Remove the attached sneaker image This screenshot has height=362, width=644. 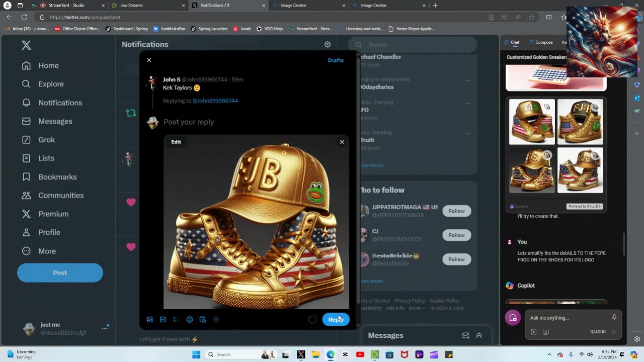pyautogui.click(x=342, y=142)
